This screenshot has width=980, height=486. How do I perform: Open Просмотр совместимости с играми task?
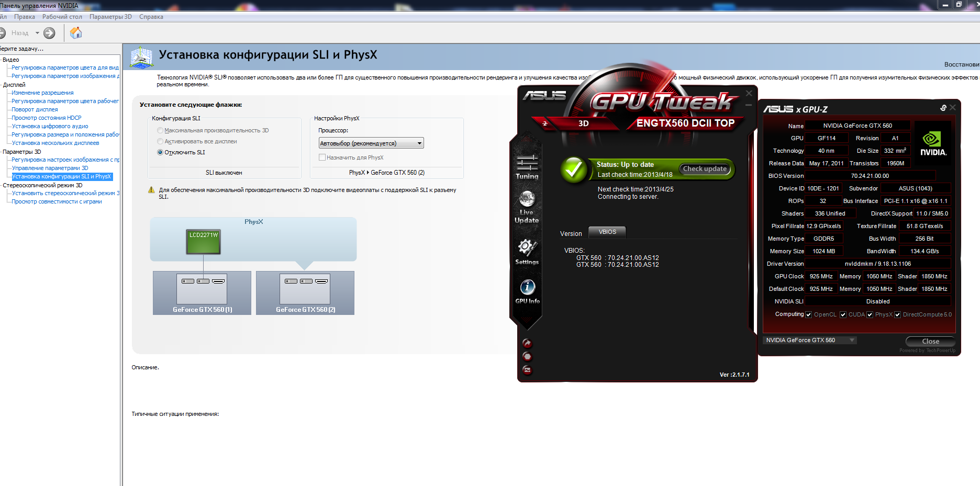click(57, 201)
